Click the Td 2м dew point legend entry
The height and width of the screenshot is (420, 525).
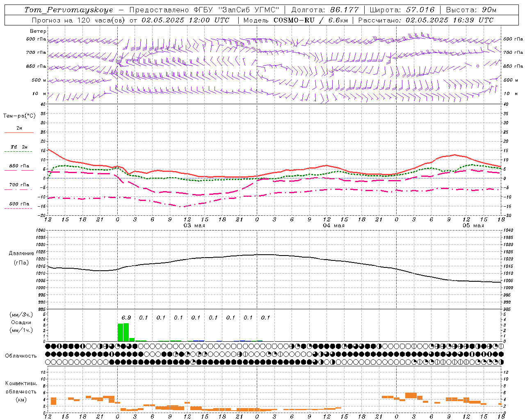pos(19,147)
